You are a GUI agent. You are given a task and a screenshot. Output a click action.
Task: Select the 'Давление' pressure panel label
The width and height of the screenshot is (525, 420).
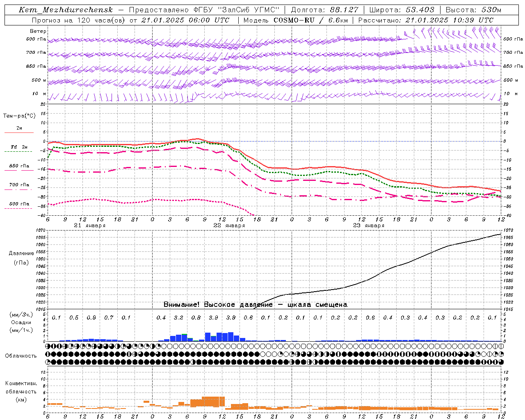pos(21,253)
